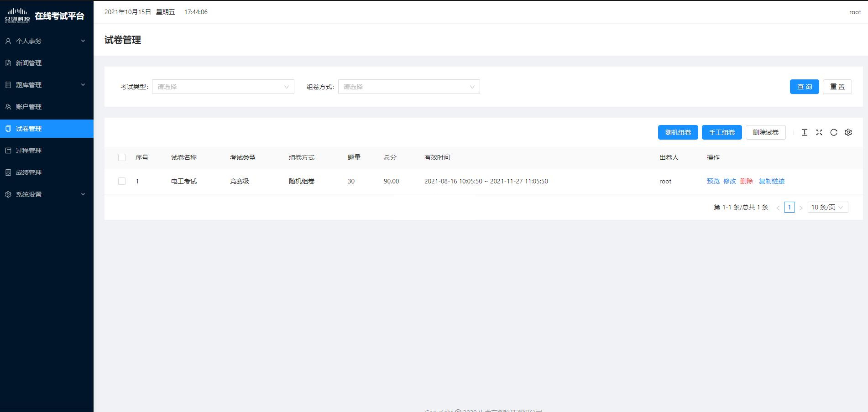868x412 pixels.
Task: Click the table density (row height) icon
Action: [805, 132]
